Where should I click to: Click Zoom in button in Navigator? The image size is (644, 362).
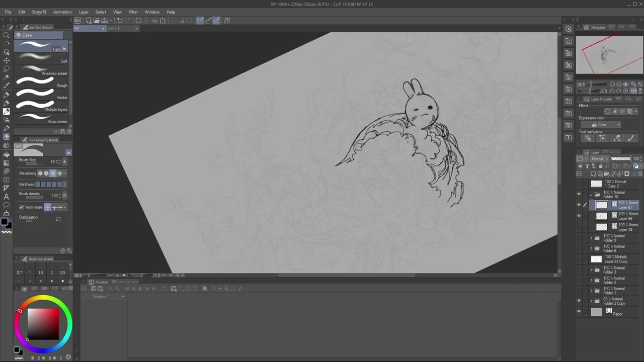pos(619,84)
